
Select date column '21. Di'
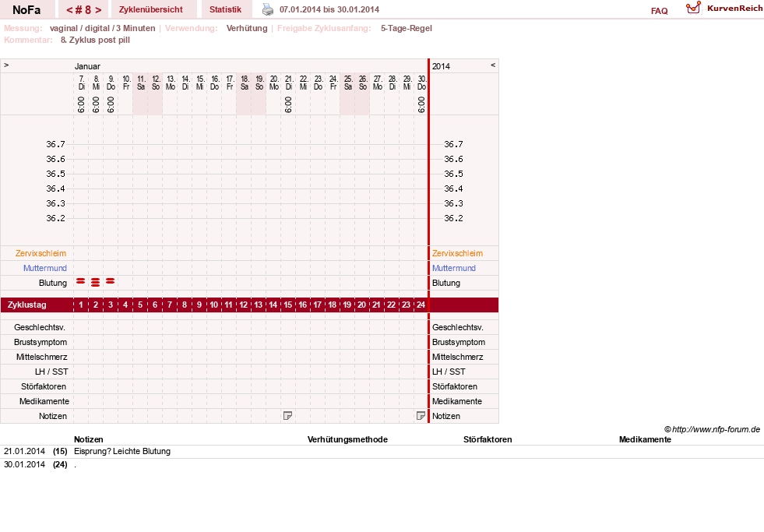point(289,83)
